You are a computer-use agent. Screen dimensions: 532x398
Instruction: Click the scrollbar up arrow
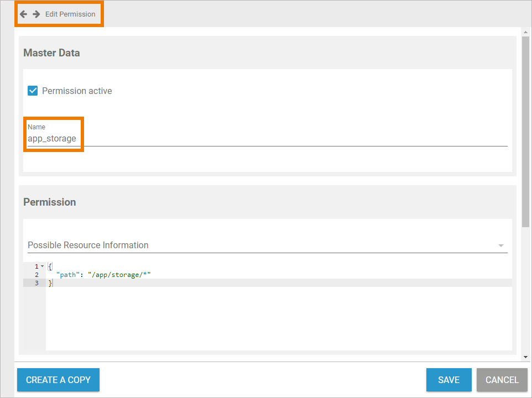coord(525,32)
